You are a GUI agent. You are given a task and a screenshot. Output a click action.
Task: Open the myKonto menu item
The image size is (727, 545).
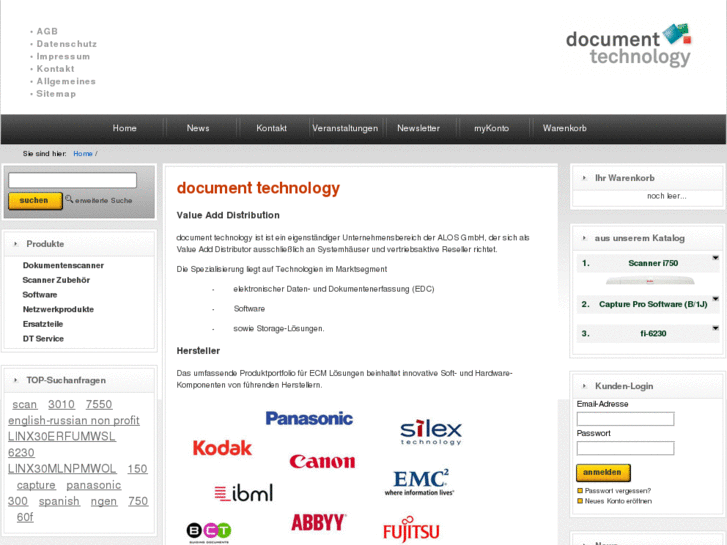(491, 128)
